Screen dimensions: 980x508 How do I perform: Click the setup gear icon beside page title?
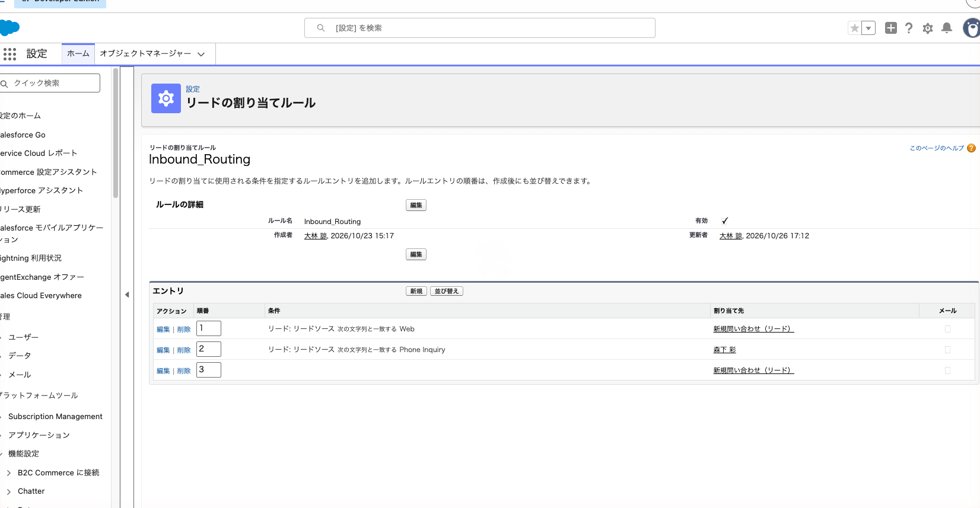[166, 98]
